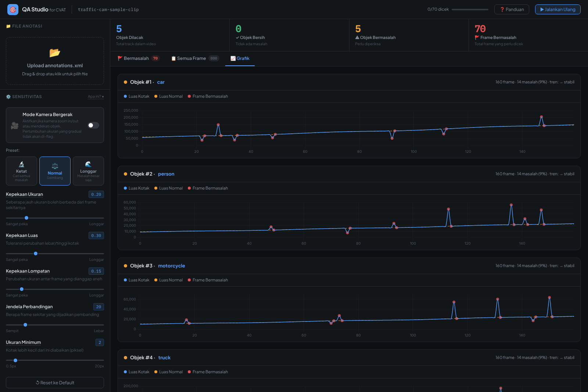Click the QA Studio target logo
The height and width of the screenshot is (392, 588).
tap(13, 10)
